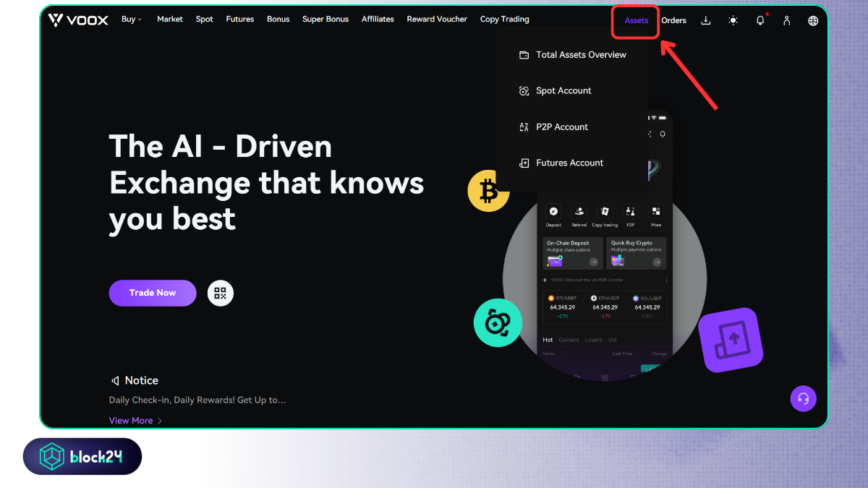Tap SOL/USDT ticker in phone mockup
Image resolution: width=868 pixels, height=488 pixels.
point(647,307)
